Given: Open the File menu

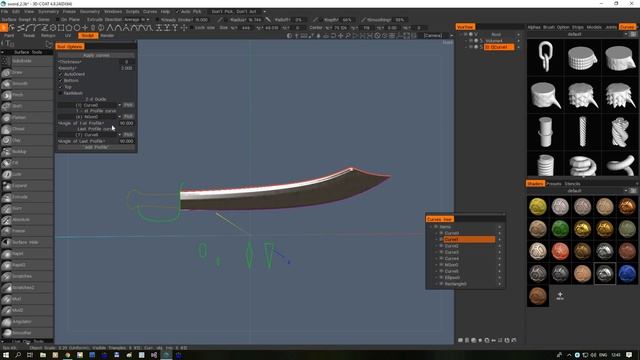Looking at the screenshot, I should [x=4, y=11].
